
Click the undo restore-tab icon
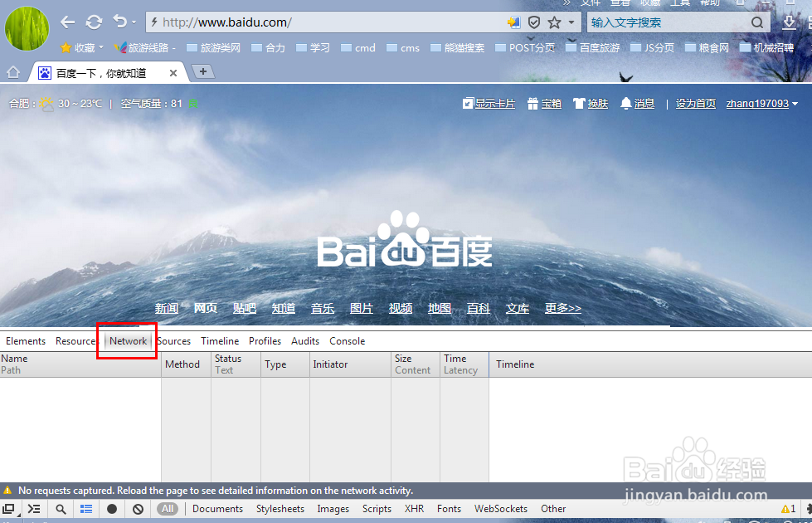[x=119, y=22]
